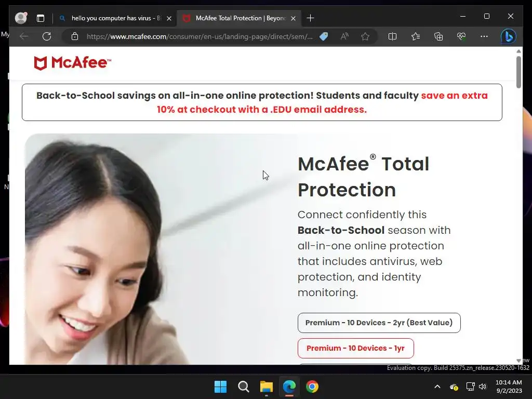Add this page to favorites with the star

pyautogui.click(x=365, y=36)
